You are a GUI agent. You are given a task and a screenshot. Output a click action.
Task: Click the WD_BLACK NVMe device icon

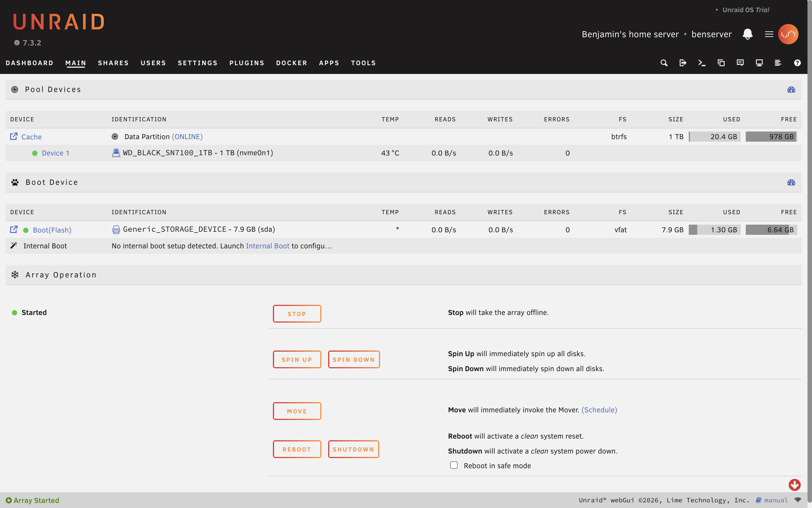click(116, 153)
